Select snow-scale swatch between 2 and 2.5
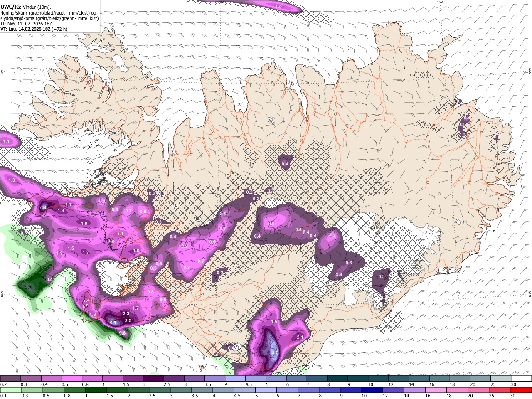This screenshot has height=399, width=532. tap(153, 378)
